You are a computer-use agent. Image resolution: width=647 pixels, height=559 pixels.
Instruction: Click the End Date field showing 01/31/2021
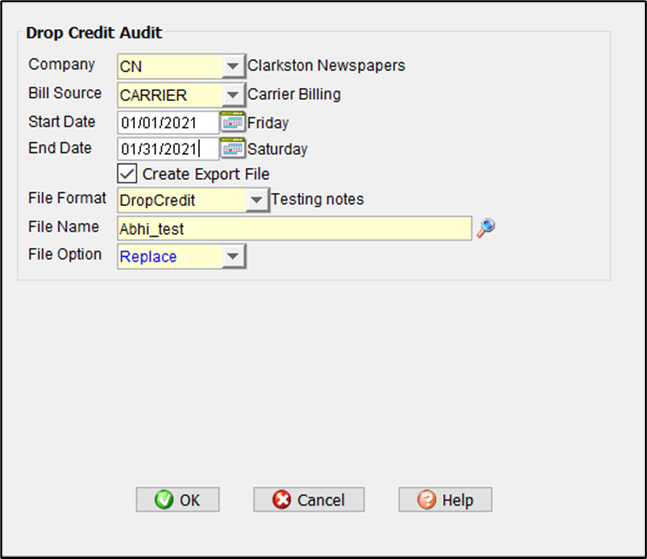[167, 149]
